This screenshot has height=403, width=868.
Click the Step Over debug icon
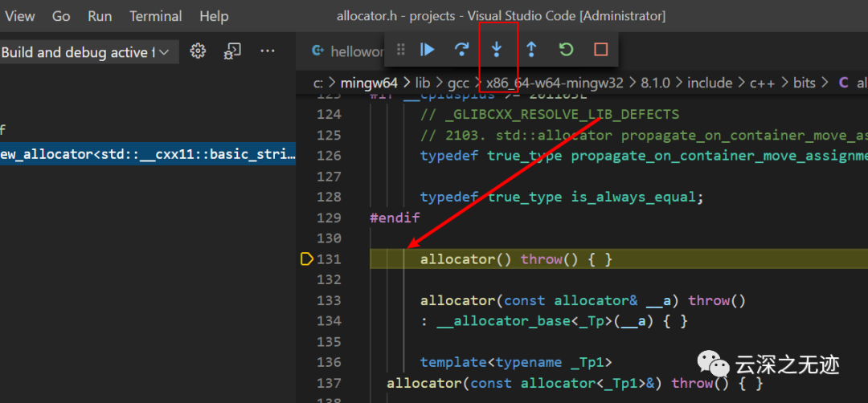(x=461, y=50)
